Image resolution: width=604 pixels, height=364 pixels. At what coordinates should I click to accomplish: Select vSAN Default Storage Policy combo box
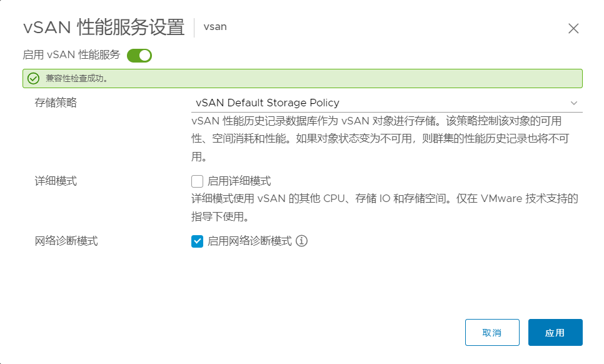387,103
